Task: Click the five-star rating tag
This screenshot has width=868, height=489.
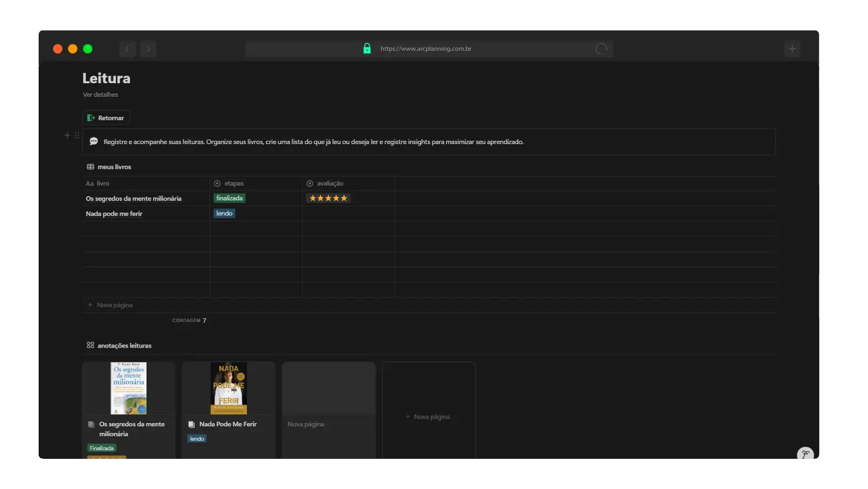Action: [328, 198]
